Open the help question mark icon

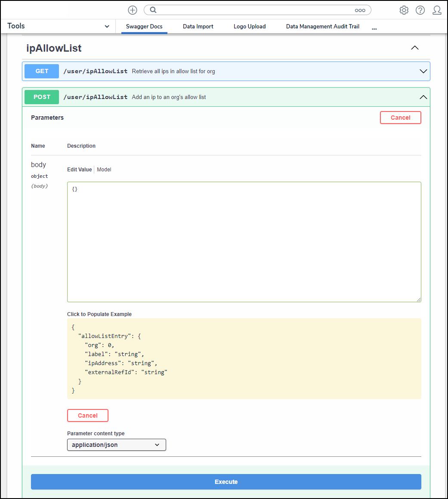click(420, 10)
